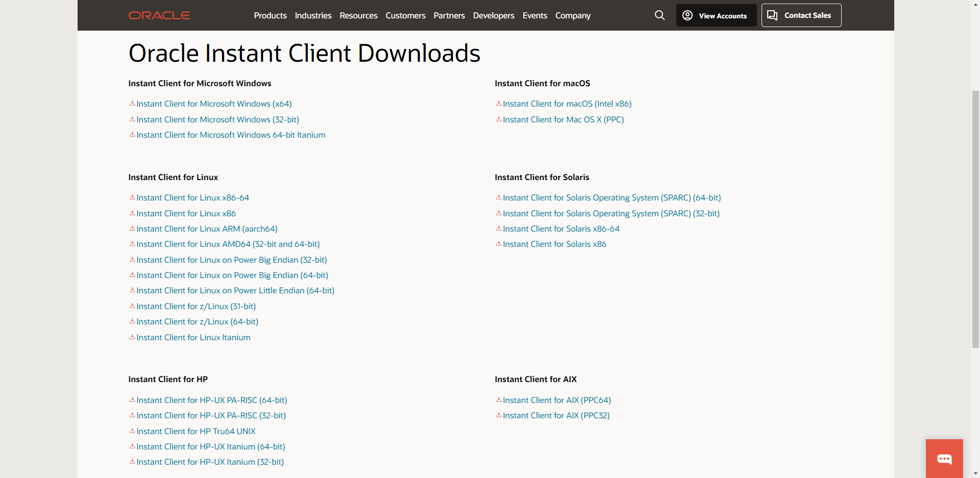The image size is (980, 478).
Task: Open the Products menu
Action: pos(270,15)
